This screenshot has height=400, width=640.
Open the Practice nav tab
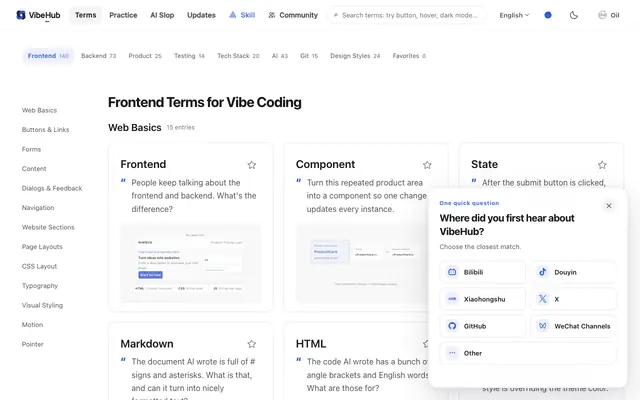[x=123, y=15]
